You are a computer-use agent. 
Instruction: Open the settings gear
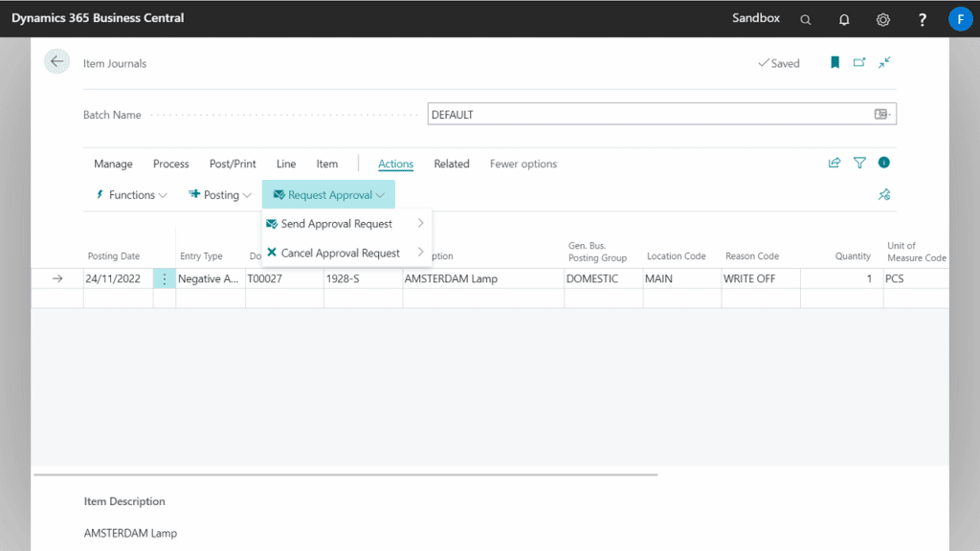click(x=883, y=19)
